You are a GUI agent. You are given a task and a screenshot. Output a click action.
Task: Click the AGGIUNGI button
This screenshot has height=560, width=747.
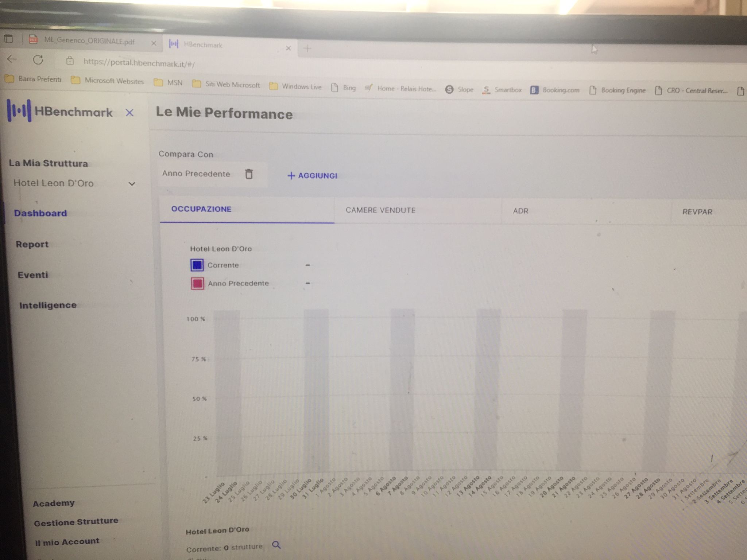tap(313, 176)
